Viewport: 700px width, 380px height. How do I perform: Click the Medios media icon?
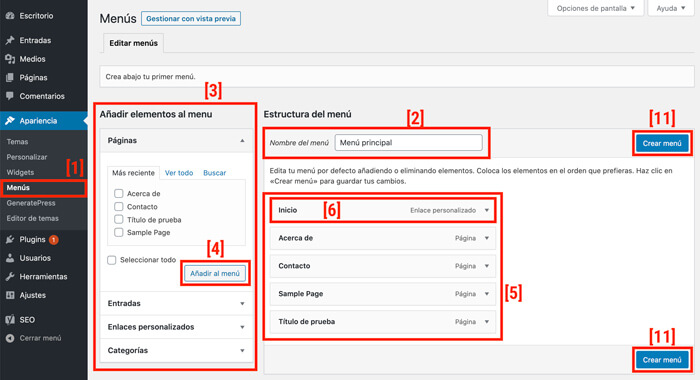[10, 59]
